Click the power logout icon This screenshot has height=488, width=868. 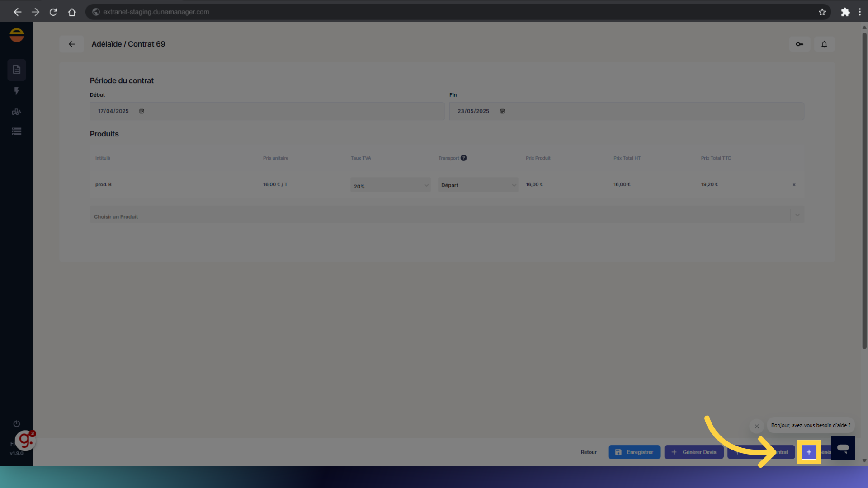click(17, 424)
